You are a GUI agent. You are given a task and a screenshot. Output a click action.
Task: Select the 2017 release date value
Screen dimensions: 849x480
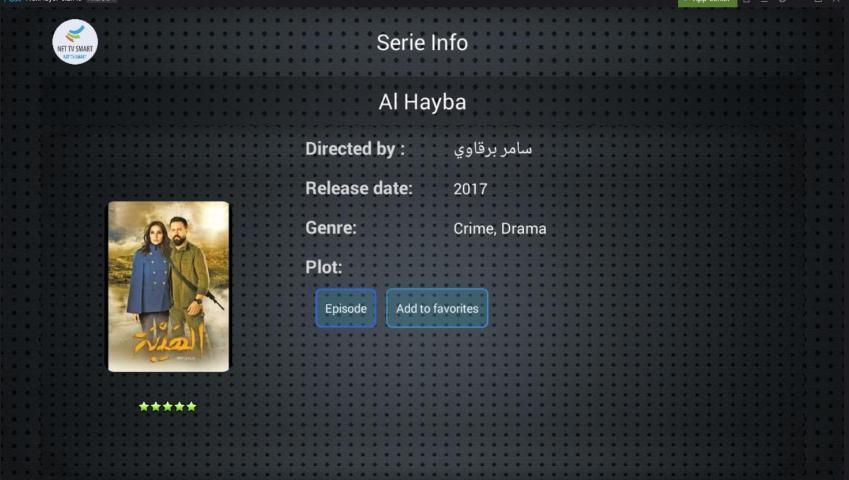coord(470,189)
